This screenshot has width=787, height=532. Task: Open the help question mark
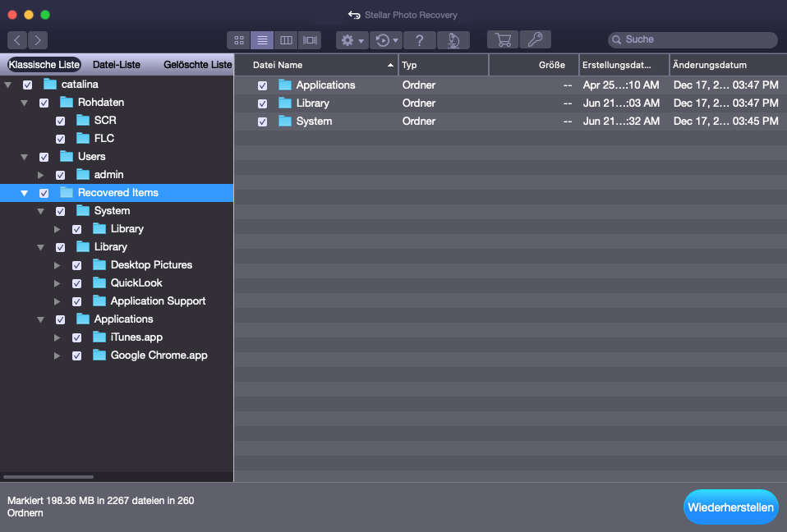coord(419,39)
